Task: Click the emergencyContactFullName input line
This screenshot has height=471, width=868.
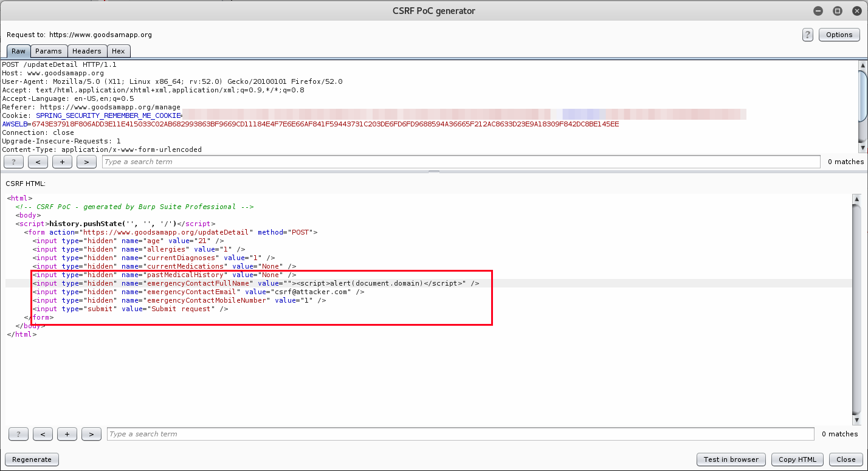Action: point(256,283)
